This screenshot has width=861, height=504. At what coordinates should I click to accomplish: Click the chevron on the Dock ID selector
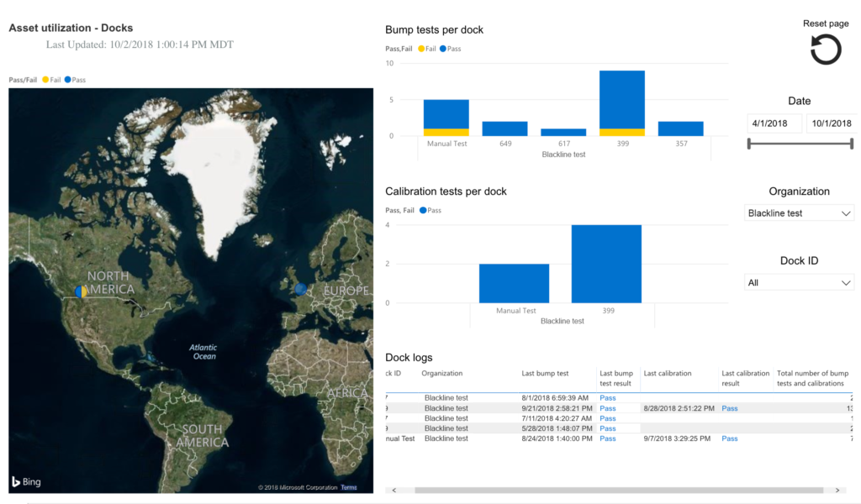[x=848, y=282]
